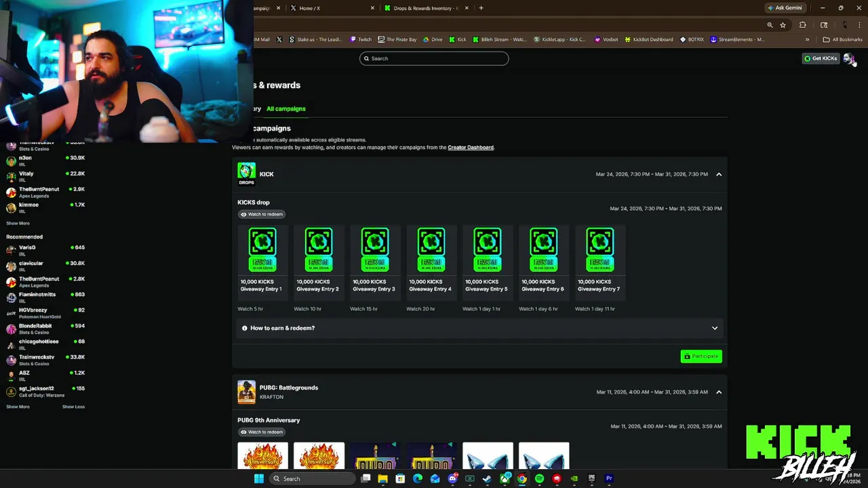This screenshot has height=488, width=868.
Task: Show More under the top channel list
Action: pyautogui.click(x=18, y=223)
